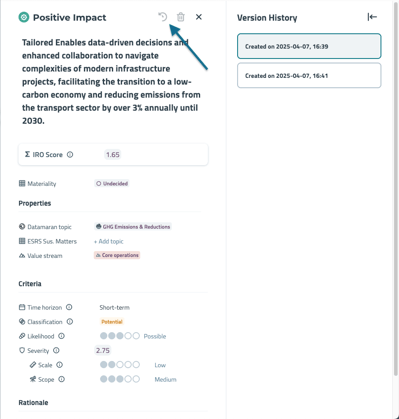Change the Potential classification tag
The height and width of the screenshot is (419, 399).
click(112, 322)
